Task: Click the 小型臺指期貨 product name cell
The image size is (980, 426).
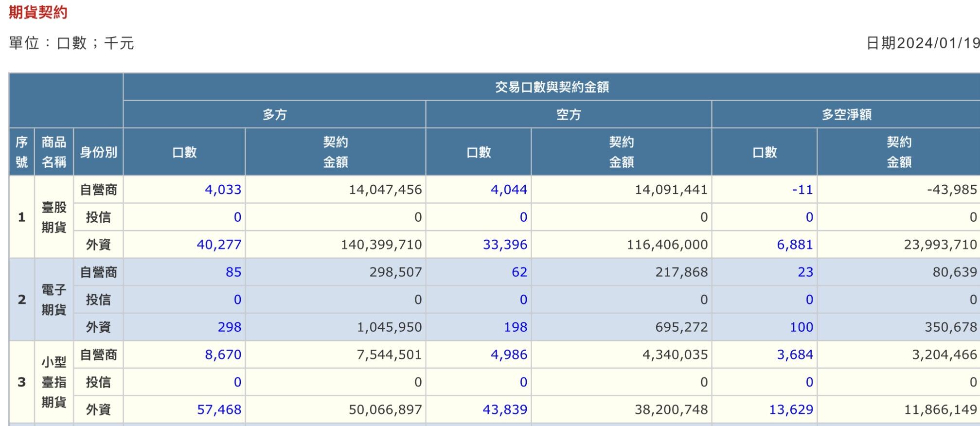Action: [54, 382]
